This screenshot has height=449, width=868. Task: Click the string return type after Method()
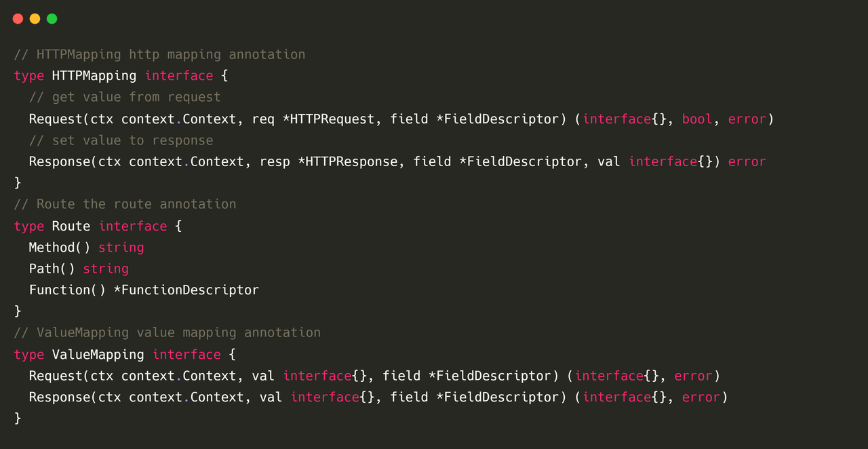pos(121,248)
